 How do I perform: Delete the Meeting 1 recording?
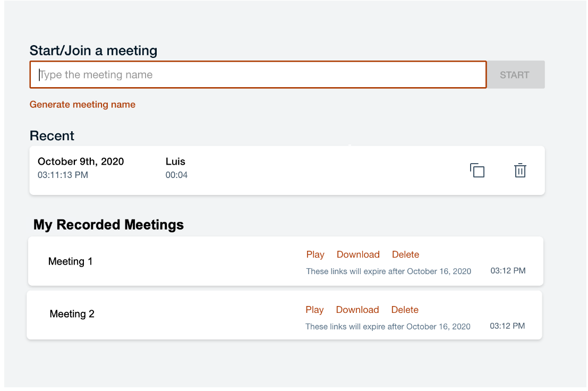(405, 254)
